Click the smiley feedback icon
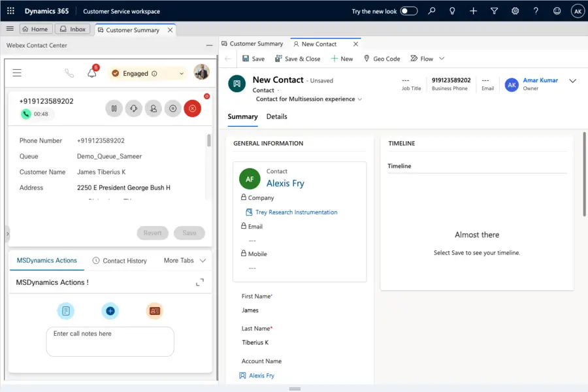The height and width of the screenshot is (392, 588). click(557, 11)
